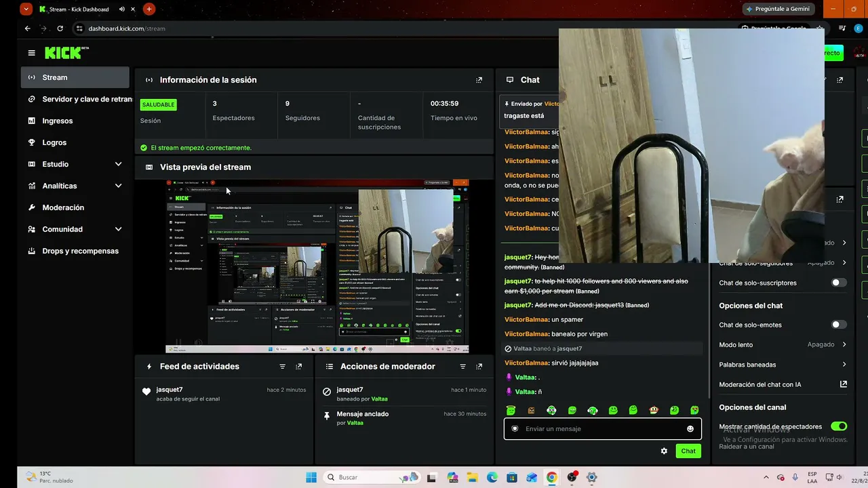The height and width of the screenshot is (488, 868).
Task: Open chat settings gear icon
Action: [664, 451]
